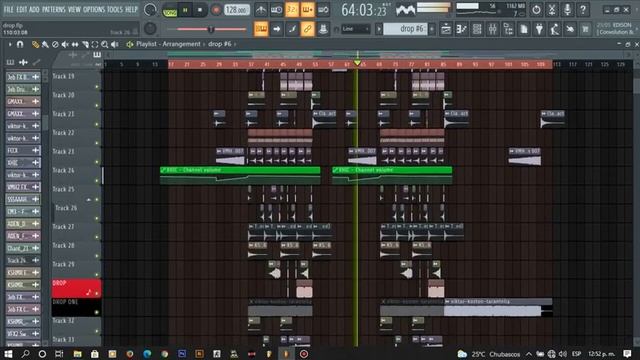
Task: Open the ADD menu
Action: (34, 9)
